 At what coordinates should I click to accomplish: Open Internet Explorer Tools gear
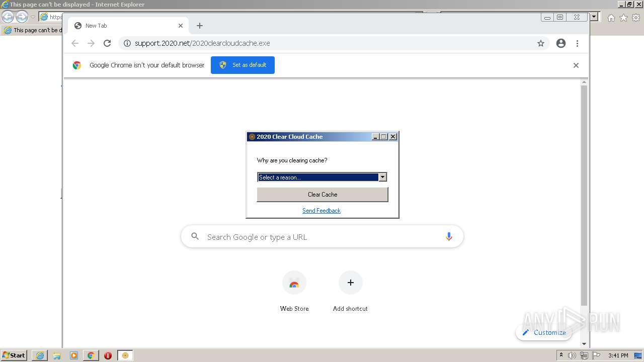pyautogui.click(x=636, y=18)
